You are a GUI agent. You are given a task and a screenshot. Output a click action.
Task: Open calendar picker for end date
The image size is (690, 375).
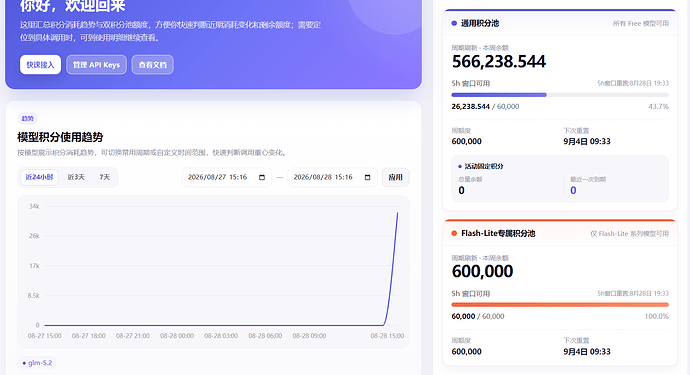click(x=367, y=177)
